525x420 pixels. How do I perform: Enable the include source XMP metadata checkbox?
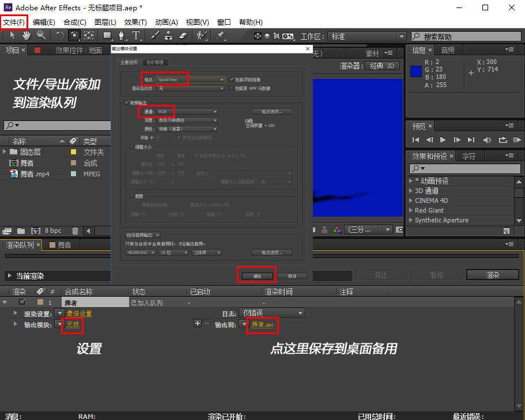231,88
